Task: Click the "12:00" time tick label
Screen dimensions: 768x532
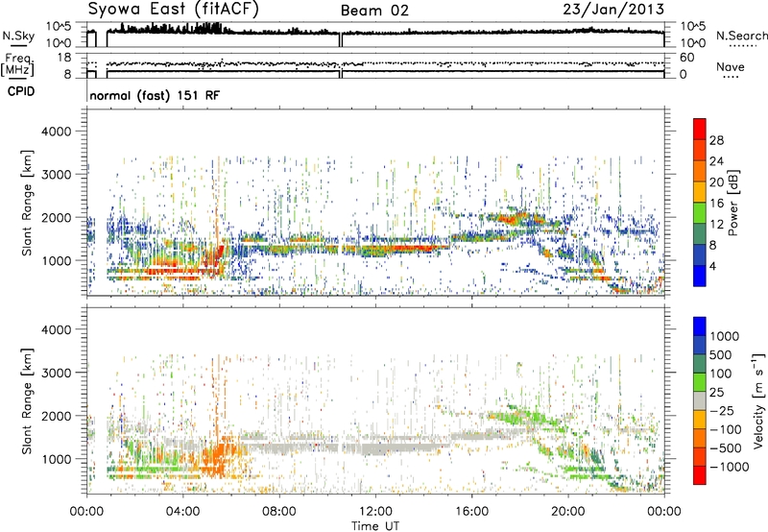Action: (375, 512)
